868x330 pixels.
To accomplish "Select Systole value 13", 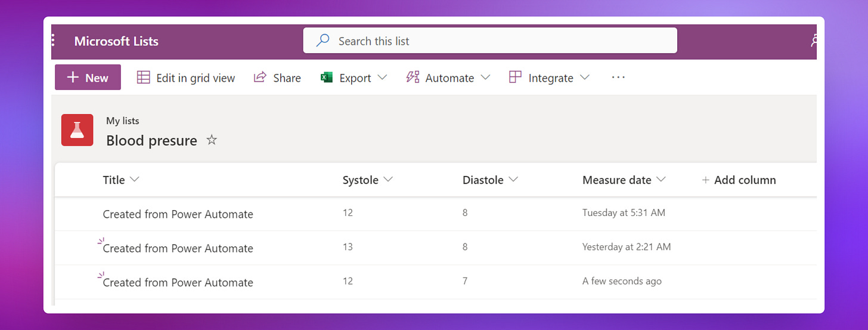I will (348, 247).
